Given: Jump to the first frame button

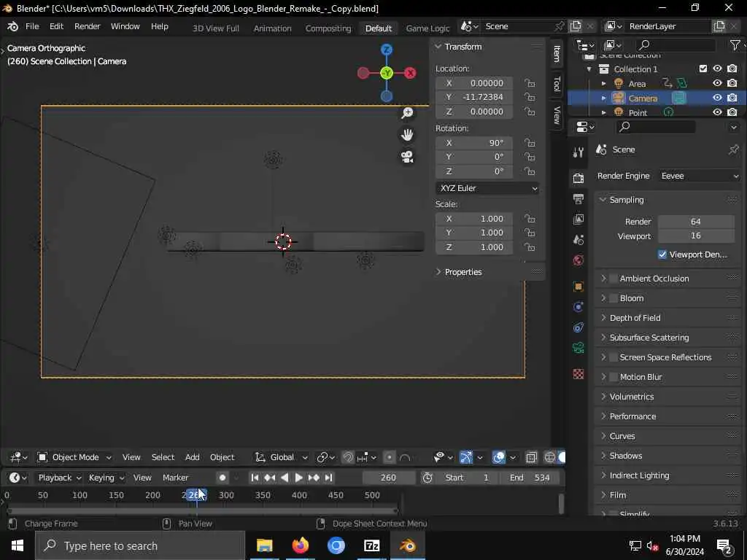Looking at the screenshot, I should tap(255, 478).
